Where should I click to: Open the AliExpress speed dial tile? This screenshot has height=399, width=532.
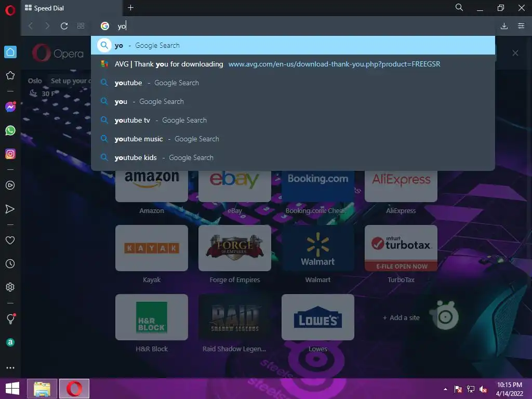(401, 187)
